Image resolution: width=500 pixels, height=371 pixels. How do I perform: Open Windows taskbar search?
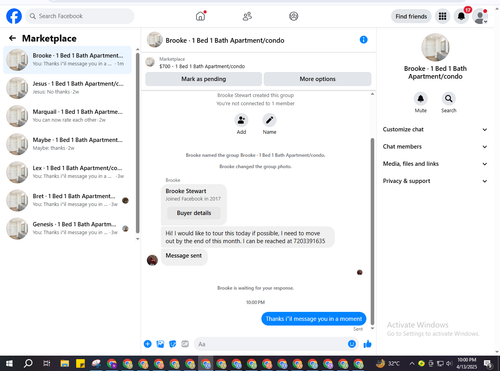point(28,363)
